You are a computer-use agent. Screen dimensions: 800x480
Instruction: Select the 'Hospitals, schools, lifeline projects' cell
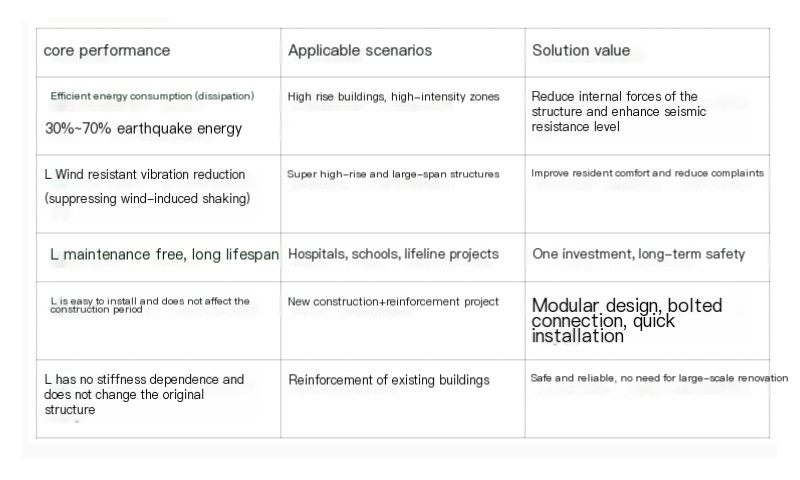[x=403, y=258]
